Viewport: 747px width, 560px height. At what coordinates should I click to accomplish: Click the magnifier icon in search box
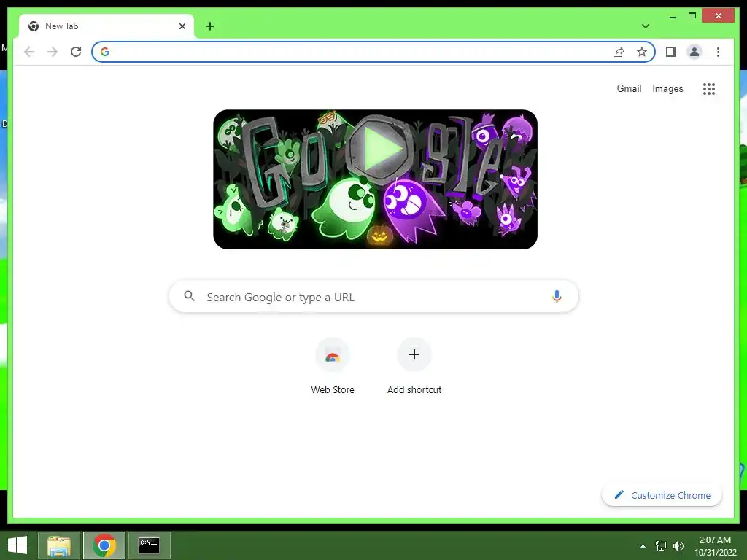[x=189, y=296]
